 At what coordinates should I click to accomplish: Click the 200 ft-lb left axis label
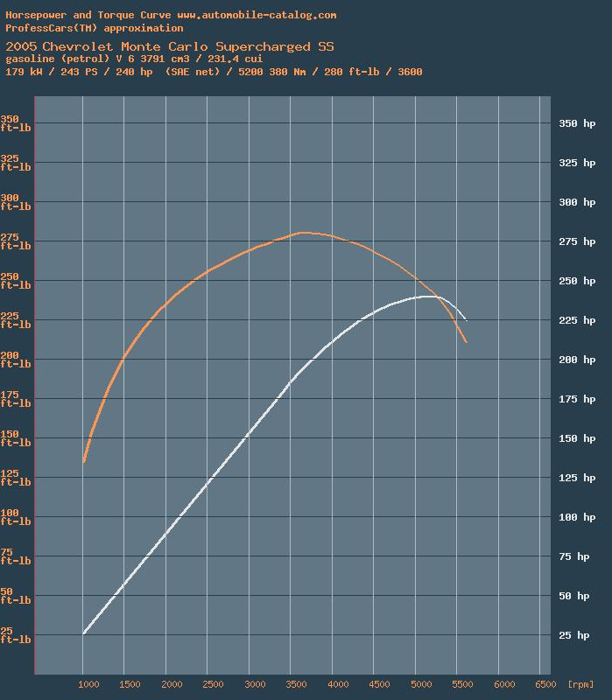15,360
